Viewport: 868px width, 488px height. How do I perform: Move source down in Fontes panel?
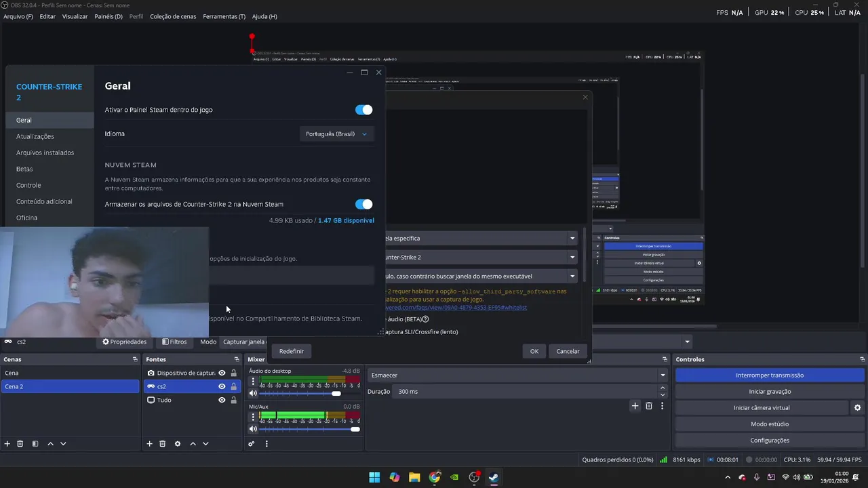205,444
